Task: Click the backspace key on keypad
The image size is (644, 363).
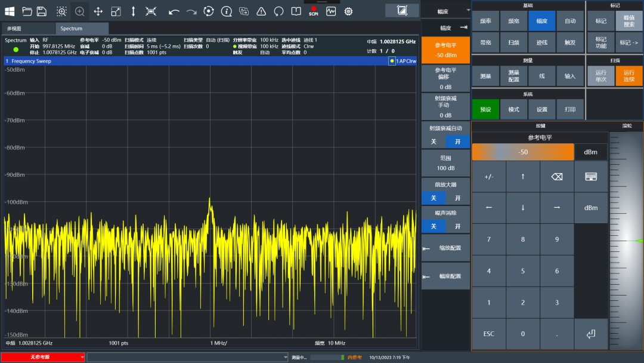Action: click(x=556, y=177)
